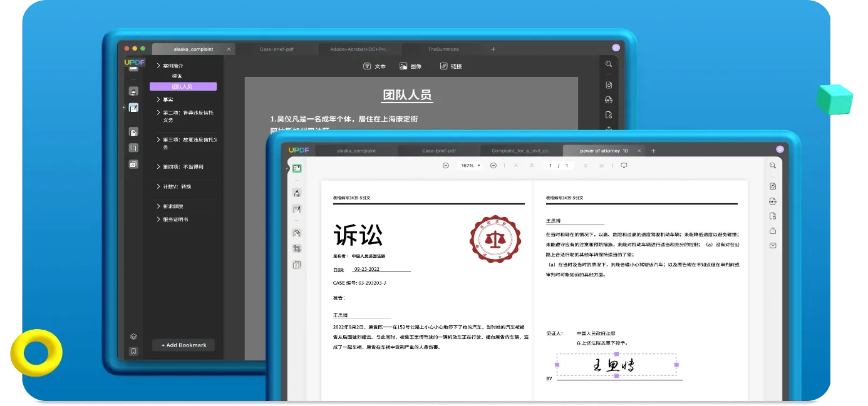
Task: Click the search icon in front window
Action: (x=773, y=166)
